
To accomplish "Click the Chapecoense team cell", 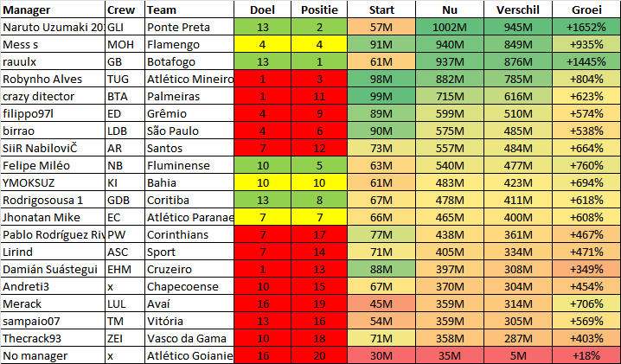I will click(189, 287).
